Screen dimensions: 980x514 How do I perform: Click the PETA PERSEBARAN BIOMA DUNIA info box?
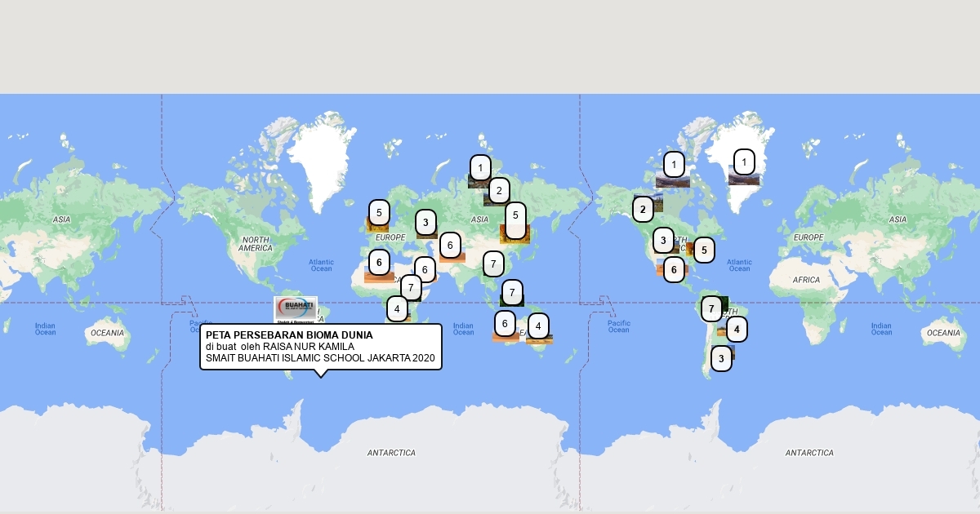tap(320, 347)
